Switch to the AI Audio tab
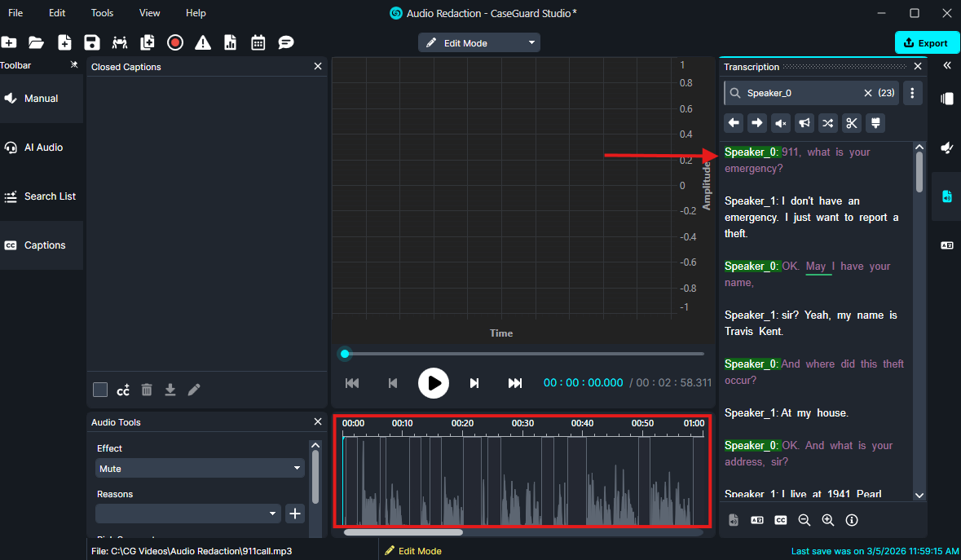This screenshot has width=961, height=560. click(42, 148)
